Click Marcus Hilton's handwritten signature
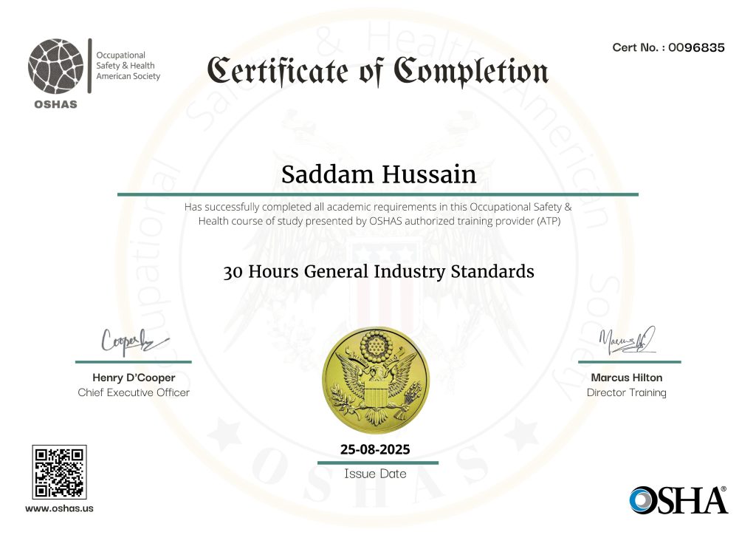This screenshot has height=535, width=756. (x=627, y=339)
